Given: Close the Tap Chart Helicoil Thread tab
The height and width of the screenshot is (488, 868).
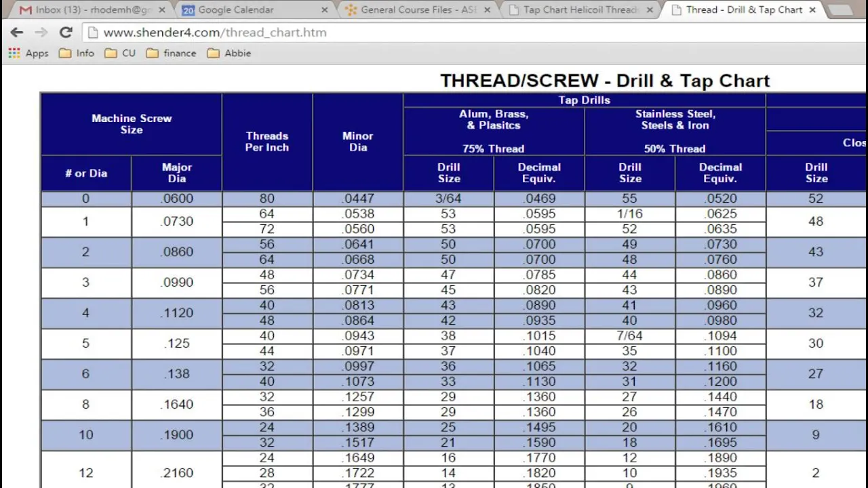Looking at the screenshot, I should point(650,10).
